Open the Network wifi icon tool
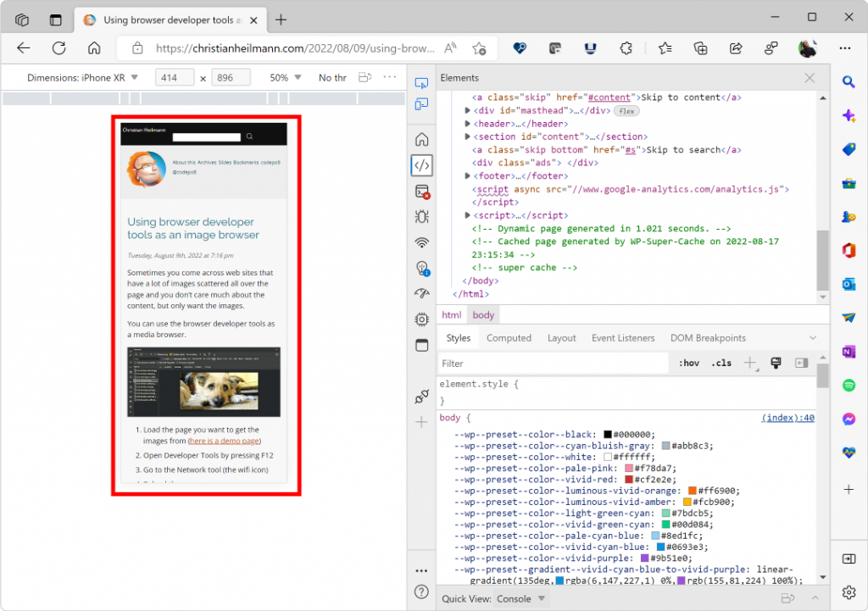 point(421,242)
